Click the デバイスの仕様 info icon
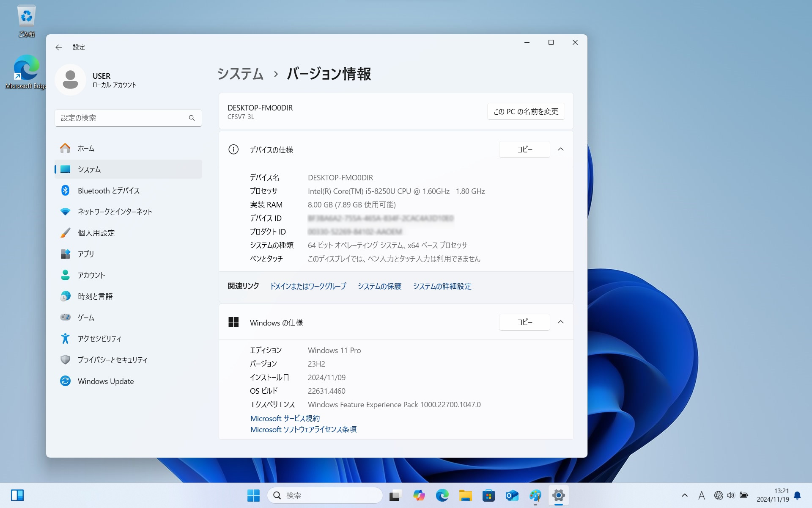Image resolution: width=812 pixels, height=508 pixels. 233,149
